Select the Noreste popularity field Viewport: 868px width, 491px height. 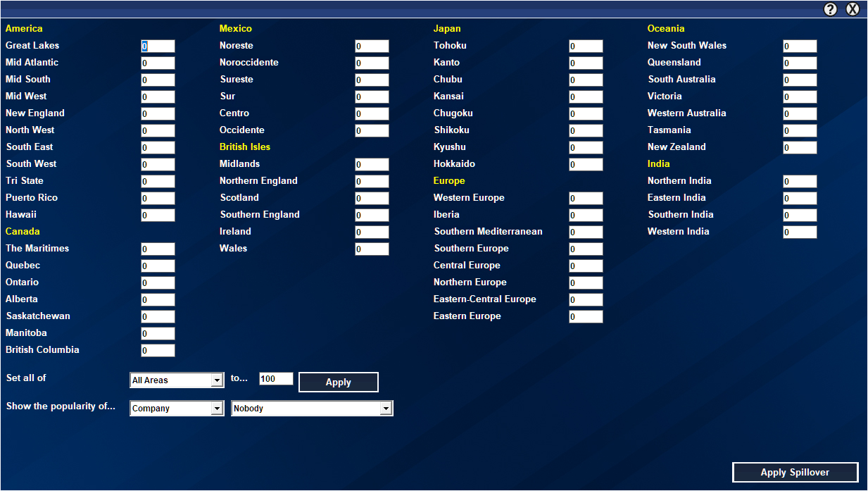[x=372, y=46]
